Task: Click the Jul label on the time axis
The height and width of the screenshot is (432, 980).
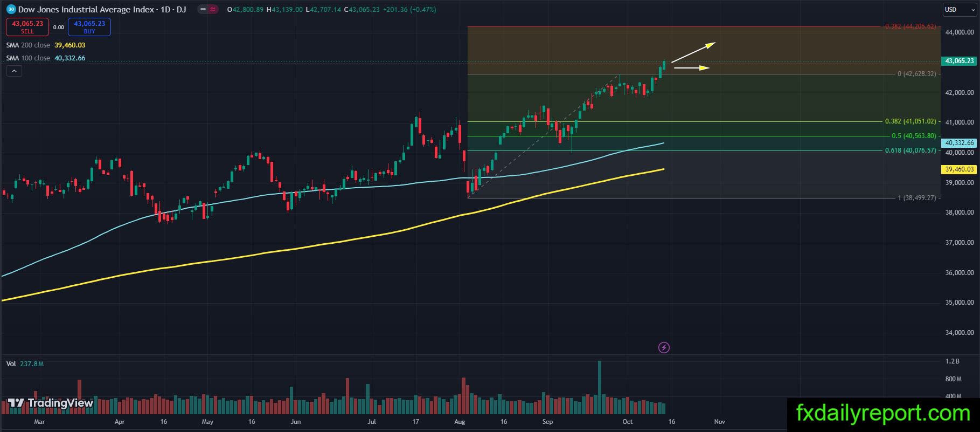Action: [372, 422]
